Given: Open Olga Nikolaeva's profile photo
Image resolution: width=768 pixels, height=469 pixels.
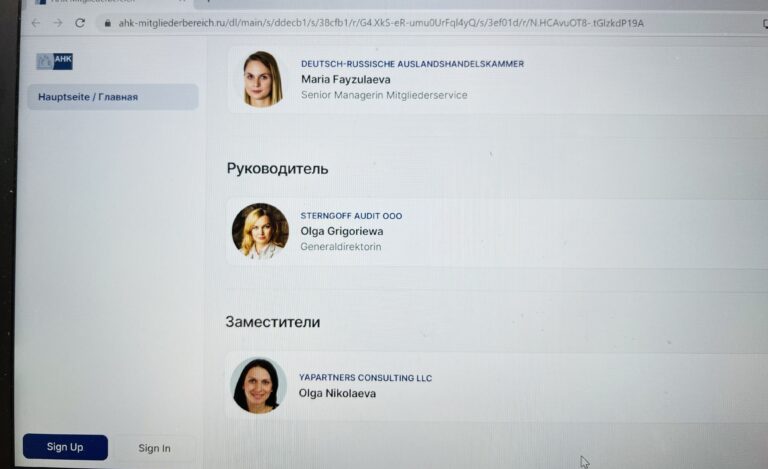Looking at the screenshot, I should pos(257,385).
